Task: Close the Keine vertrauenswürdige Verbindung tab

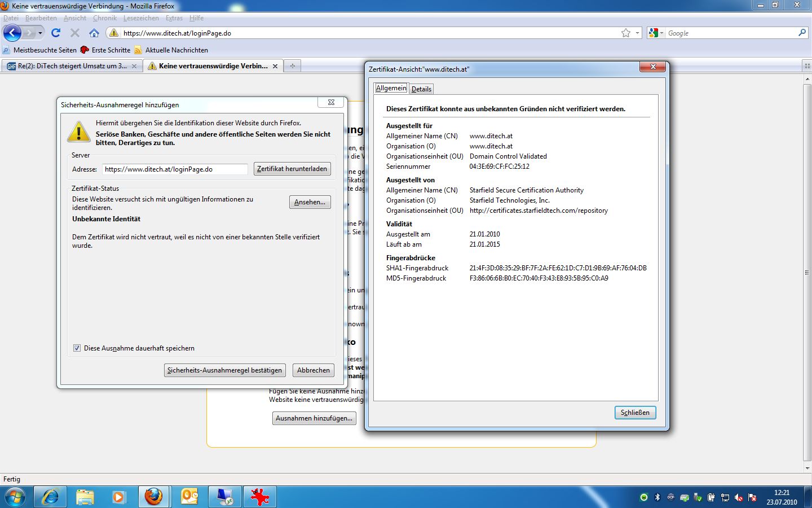Action: point(275,66)
